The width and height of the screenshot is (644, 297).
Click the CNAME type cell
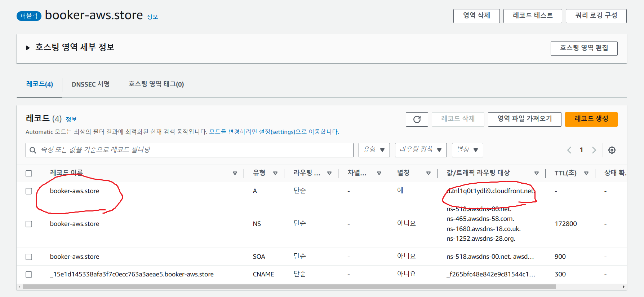pyautogui.click(x=263, y=274)
